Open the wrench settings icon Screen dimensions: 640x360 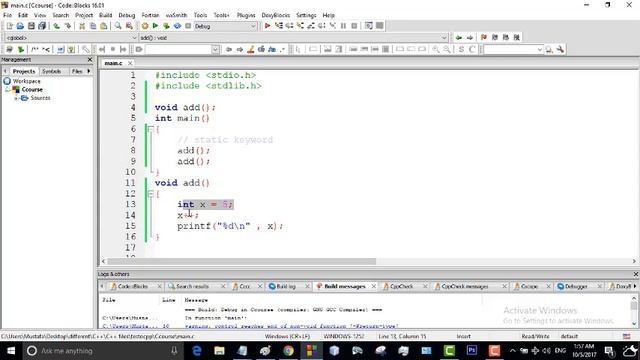pos(560,49)
